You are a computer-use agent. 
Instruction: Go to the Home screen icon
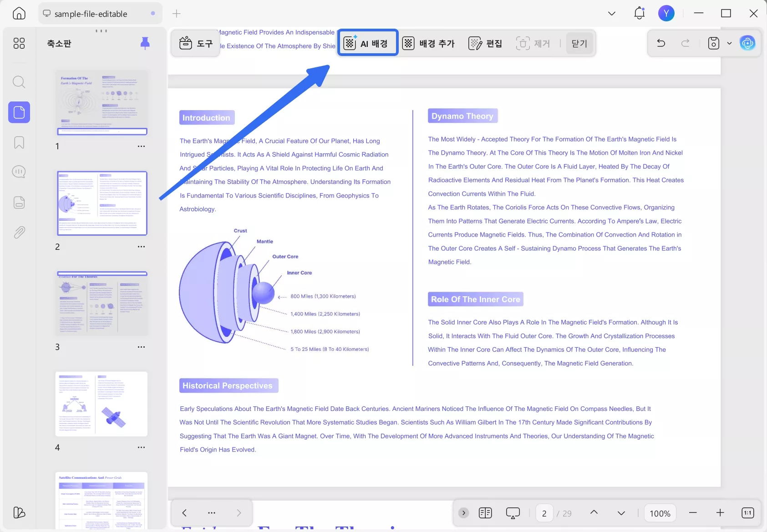(x=19, y=14)
